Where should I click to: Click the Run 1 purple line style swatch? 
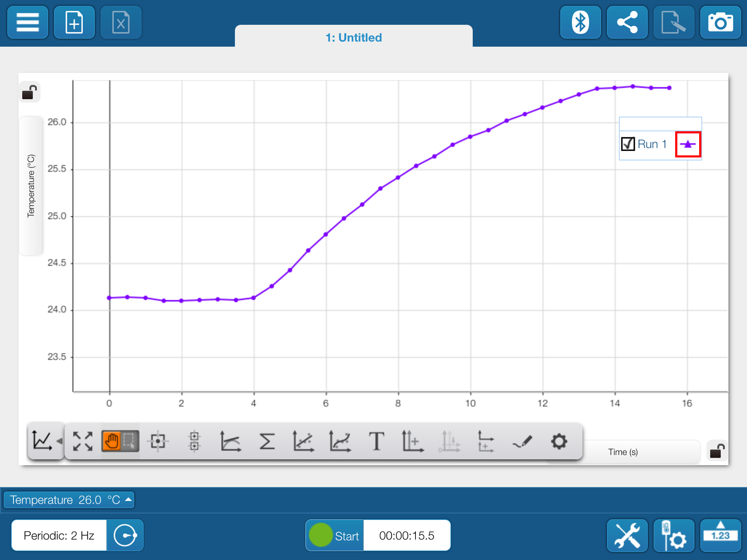[688, 144]
